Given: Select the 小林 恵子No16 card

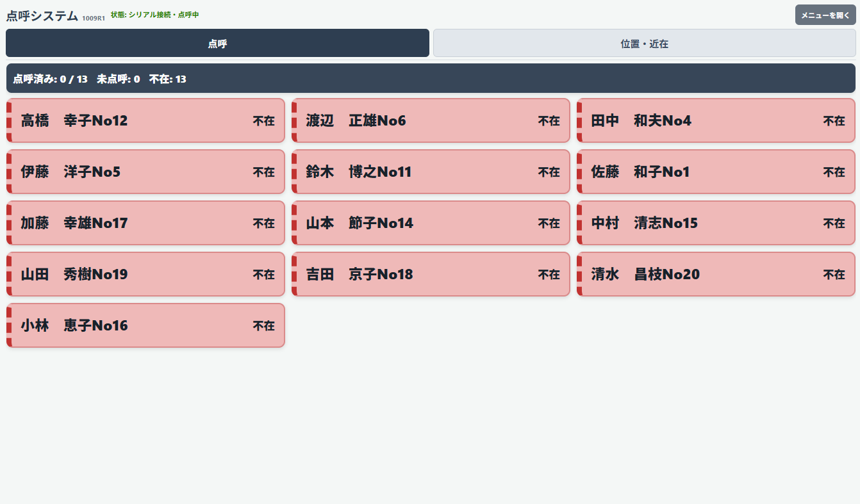Looking at the screenshot, I should tap(145, 325).
